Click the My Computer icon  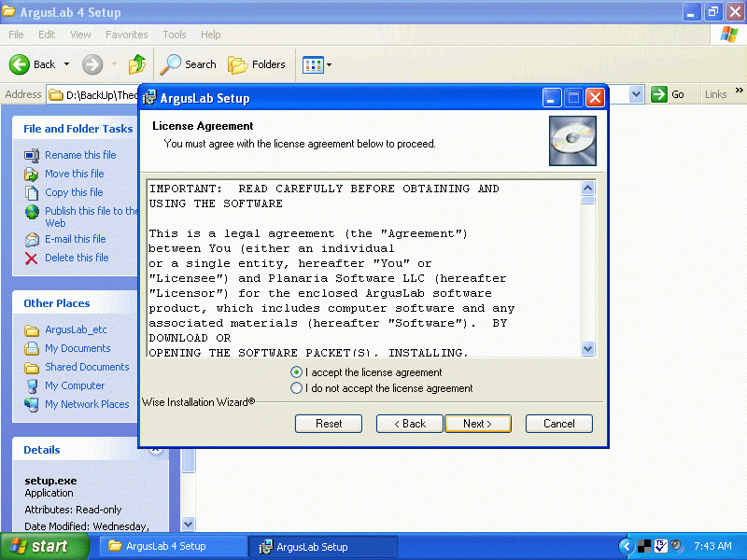point(32,386)
